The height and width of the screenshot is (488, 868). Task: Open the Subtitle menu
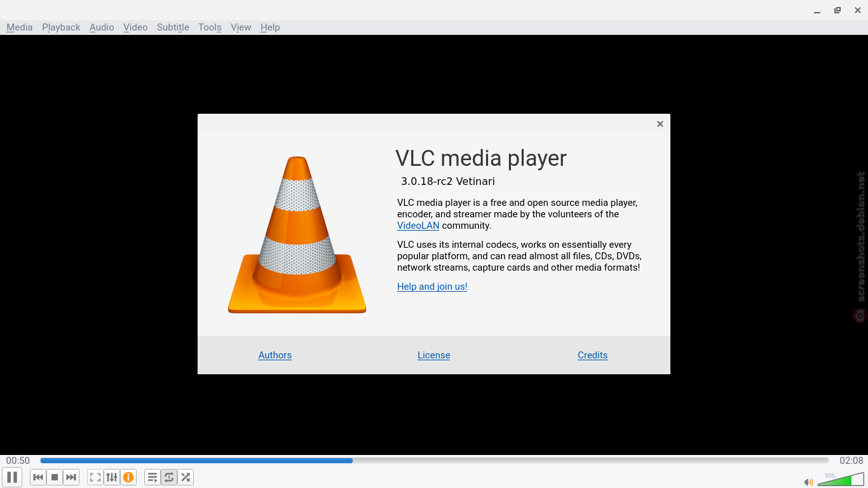173,27
